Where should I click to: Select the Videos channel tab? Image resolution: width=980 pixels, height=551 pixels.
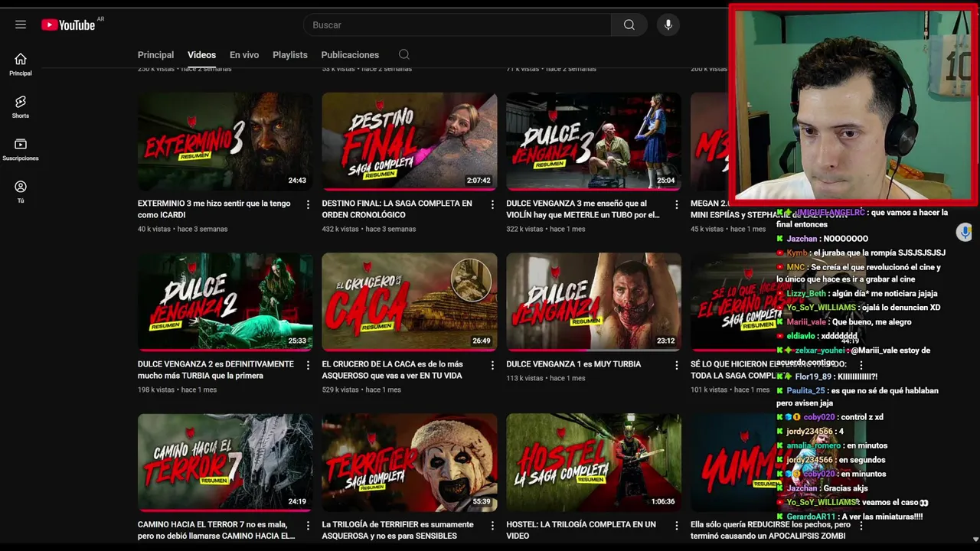[201, 54]
